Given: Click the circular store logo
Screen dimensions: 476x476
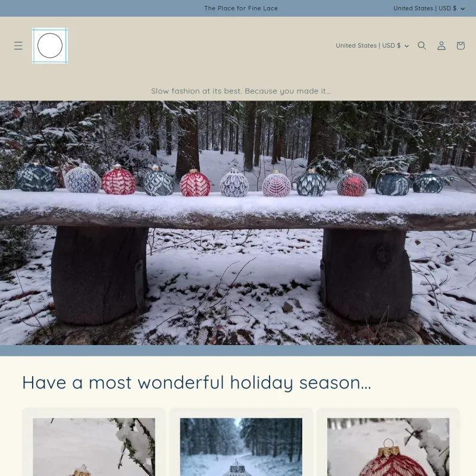Looking at the screenshot, I should pos(50,46).
